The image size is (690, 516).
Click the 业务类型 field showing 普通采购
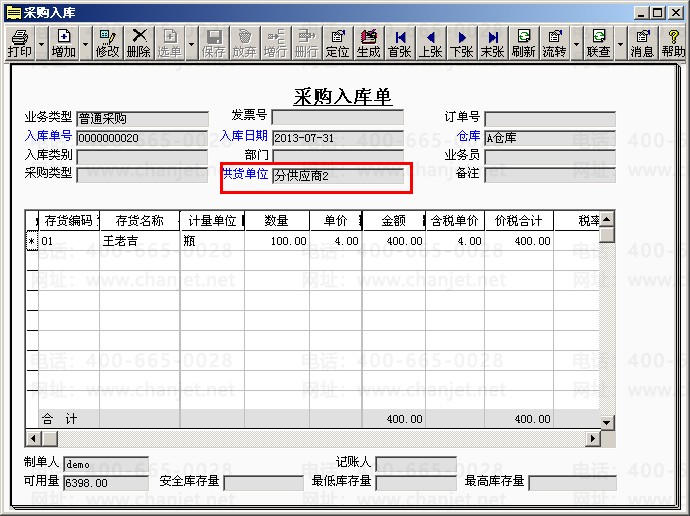coord(142,119)
